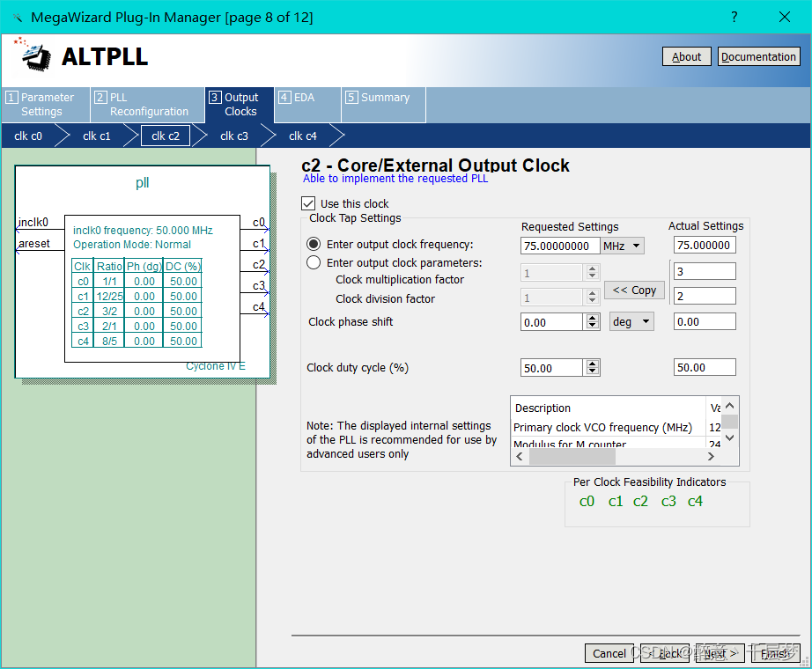This screenshot has width=812, height=669.
Task: Go to the clk c1 page
Action: 97,136
